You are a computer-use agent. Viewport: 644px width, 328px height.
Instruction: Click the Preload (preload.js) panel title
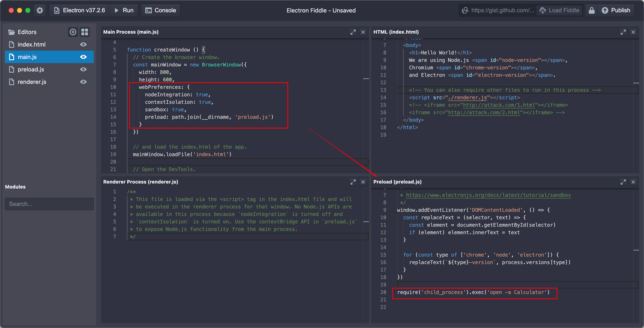[x=398, y=182]
